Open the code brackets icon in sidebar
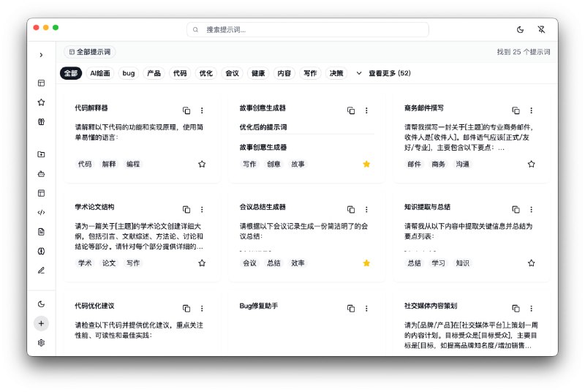The height and width of the screenshot is (392, 585). 41,212
